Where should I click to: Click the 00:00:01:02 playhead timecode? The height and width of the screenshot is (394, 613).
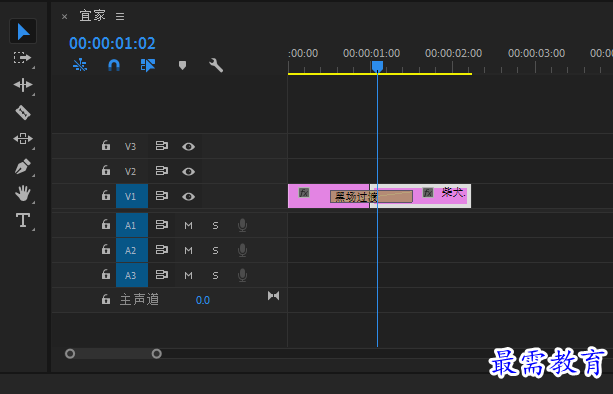click(x=112, y=43)
